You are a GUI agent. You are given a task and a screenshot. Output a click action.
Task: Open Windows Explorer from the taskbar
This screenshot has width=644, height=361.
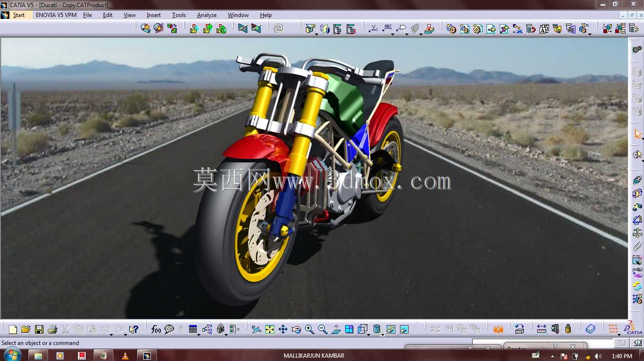[x=38, y=355]
